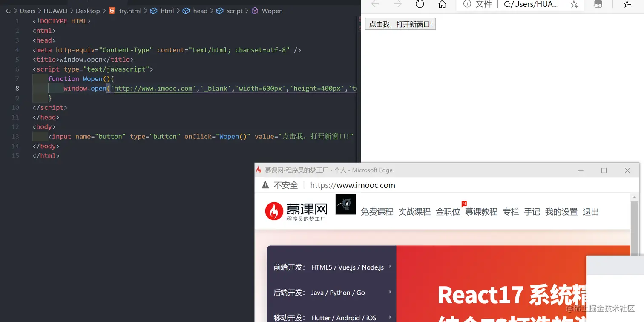Open the 慕课网 flame logo
This screenshot has width=644, height=322.
274,211
